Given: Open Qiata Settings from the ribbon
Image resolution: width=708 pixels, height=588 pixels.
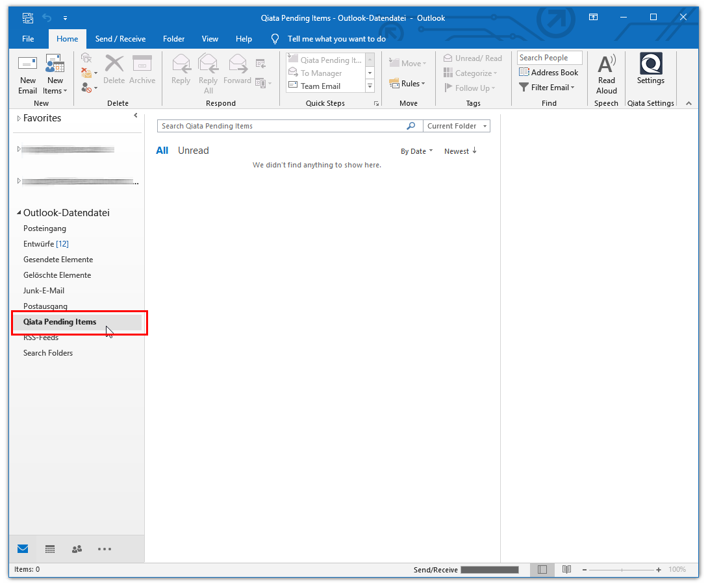Looking at the screenshot, I should (650, 69).
